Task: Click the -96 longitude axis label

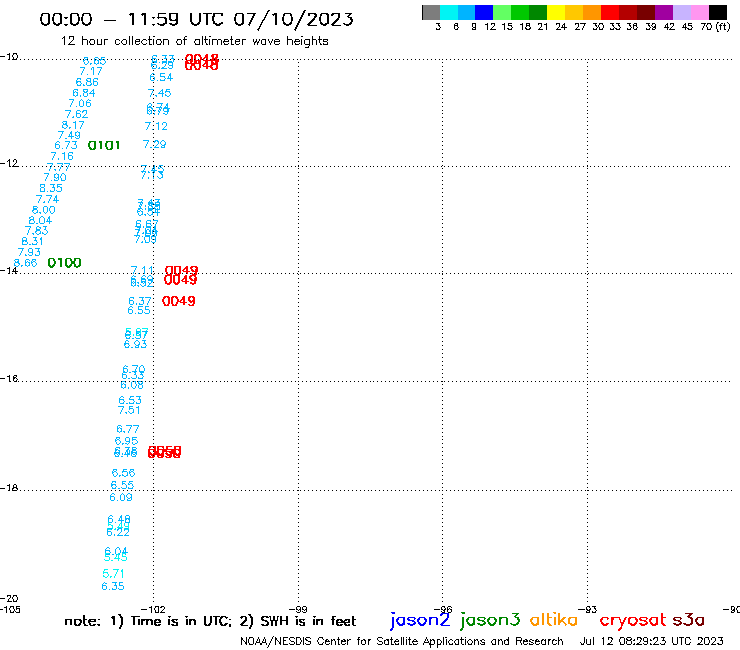Action: [443, 610]
